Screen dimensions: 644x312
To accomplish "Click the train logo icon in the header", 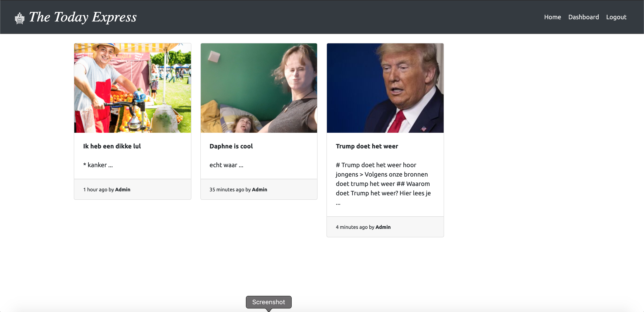I will [19, 18].
